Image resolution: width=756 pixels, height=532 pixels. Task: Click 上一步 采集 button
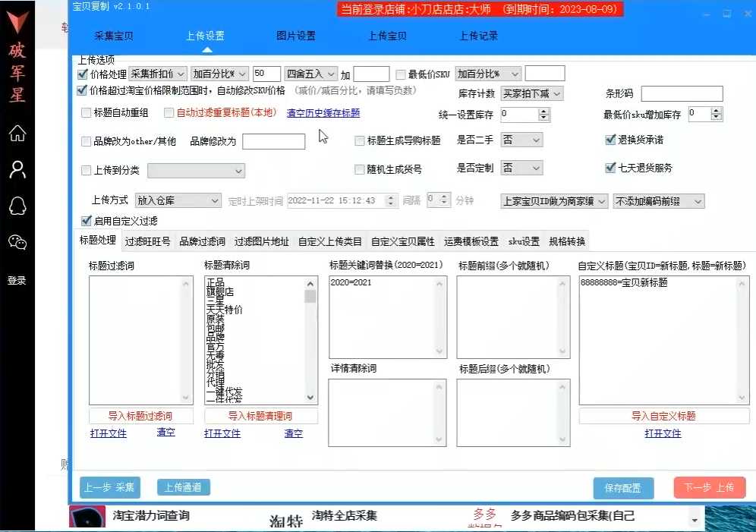coord(110,488)
